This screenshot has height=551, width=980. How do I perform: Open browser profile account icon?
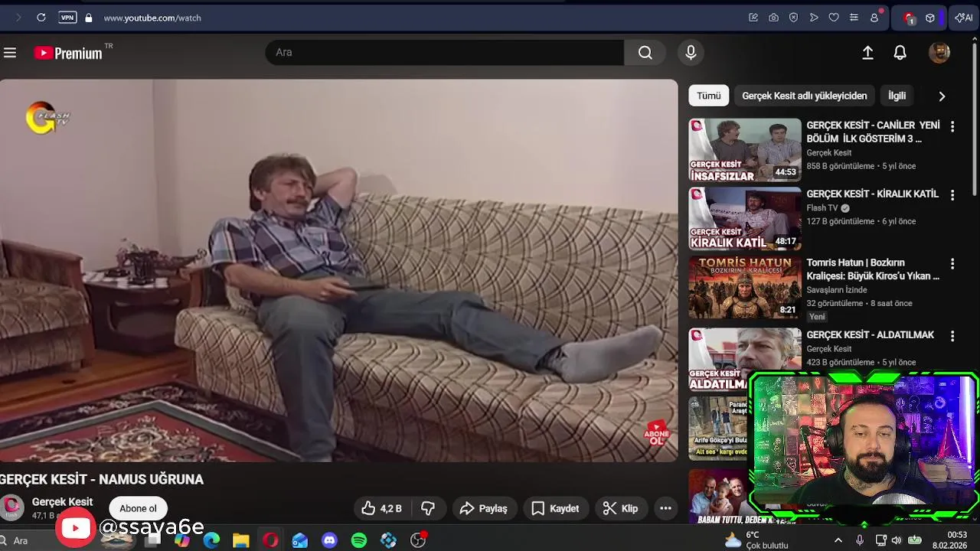pos(874,18)
